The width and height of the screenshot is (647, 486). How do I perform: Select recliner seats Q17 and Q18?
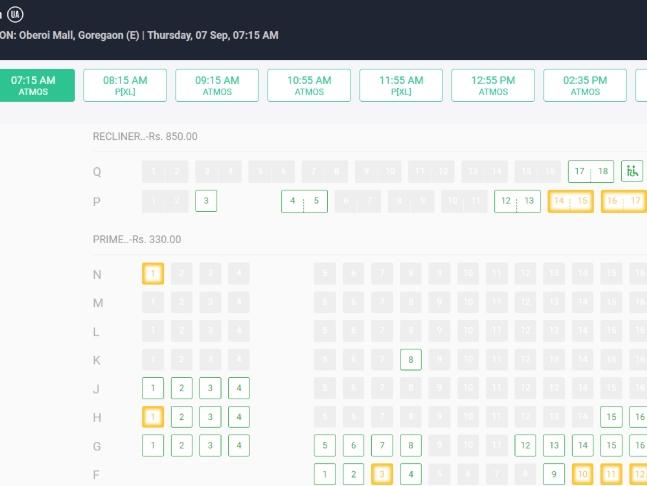point(591,171)
